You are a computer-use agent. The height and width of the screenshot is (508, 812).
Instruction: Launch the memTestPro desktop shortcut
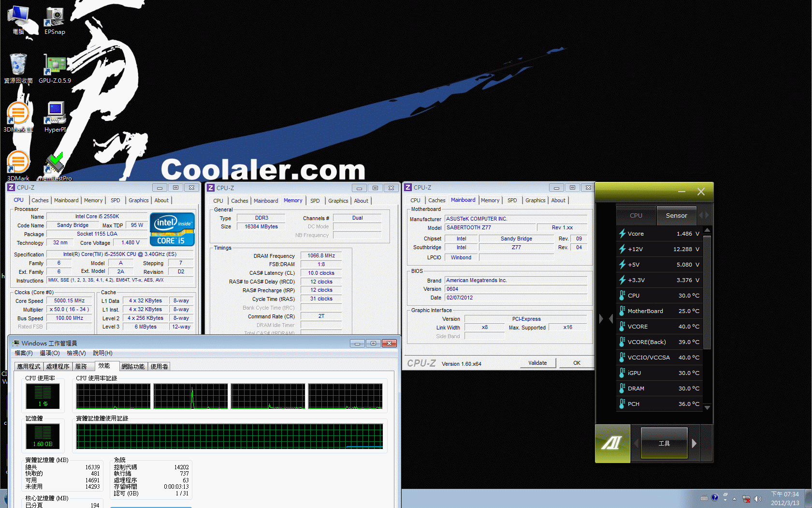[x=55, y=166]
